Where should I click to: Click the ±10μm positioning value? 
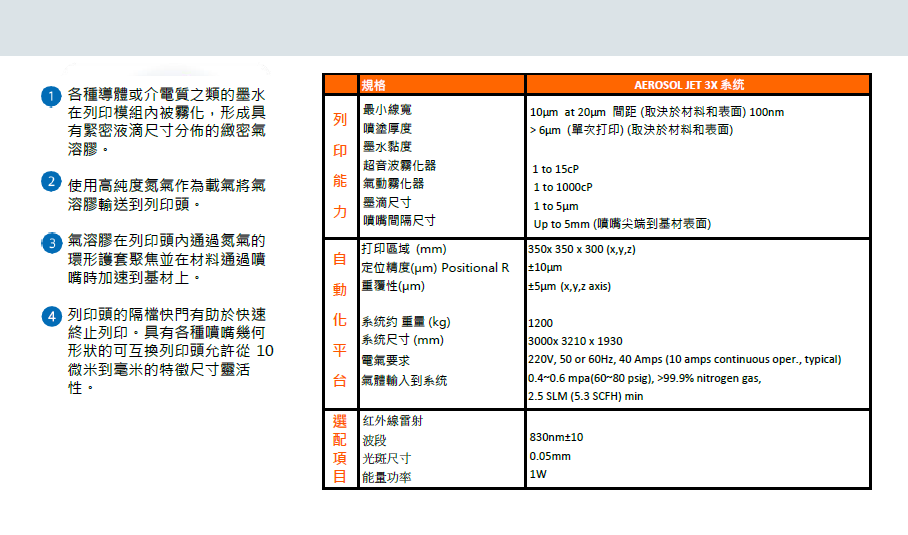(545, 267)
